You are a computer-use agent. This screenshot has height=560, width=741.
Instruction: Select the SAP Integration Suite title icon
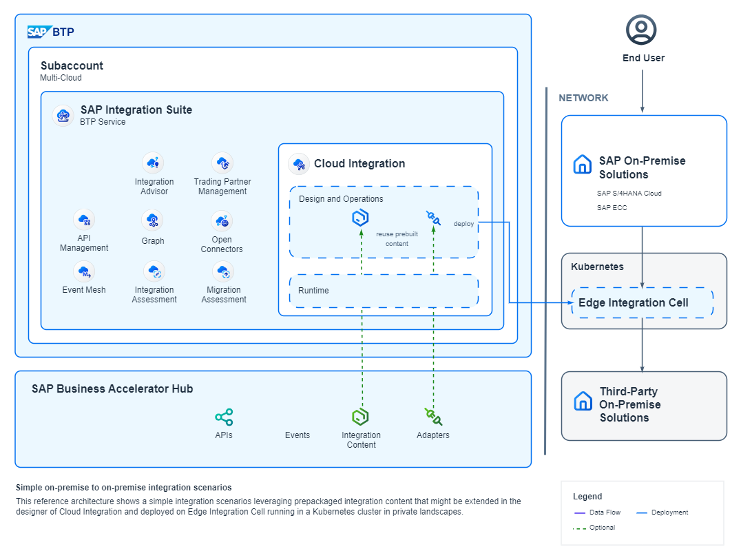63,115
